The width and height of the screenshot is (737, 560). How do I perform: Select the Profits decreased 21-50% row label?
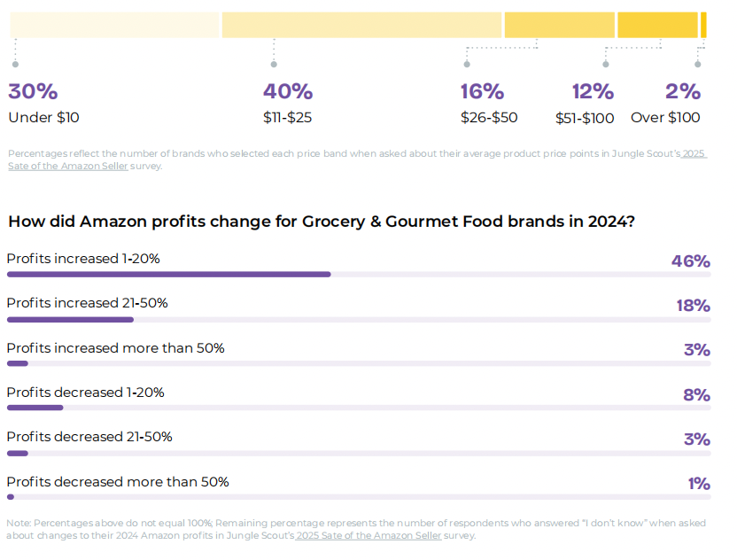pos(89,437)
